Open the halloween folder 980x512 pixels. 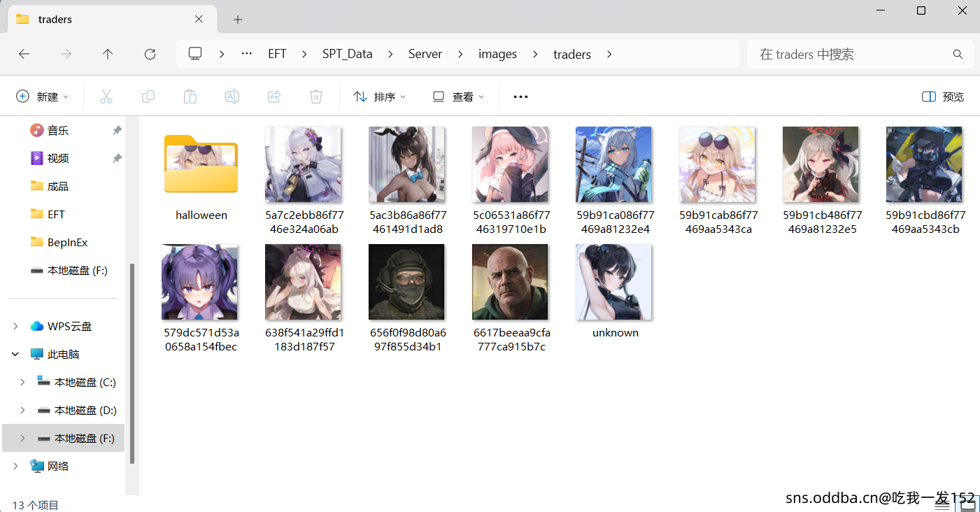[201, 175]
